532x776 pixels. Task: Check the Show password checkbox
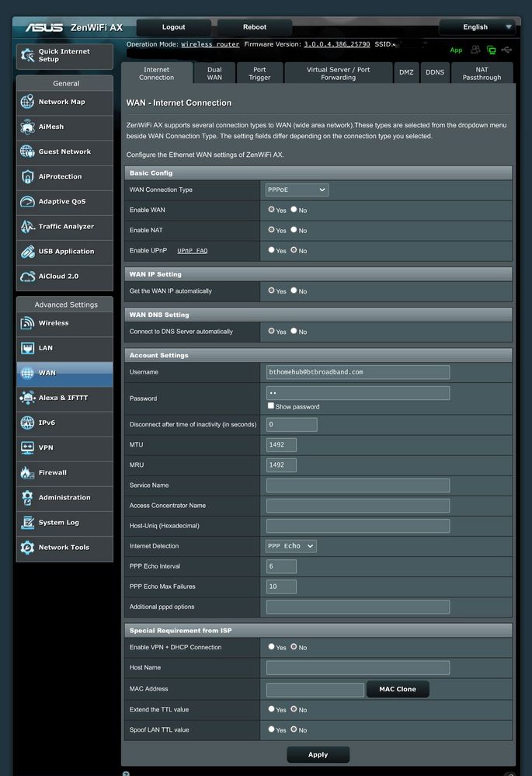pos(271,406)
